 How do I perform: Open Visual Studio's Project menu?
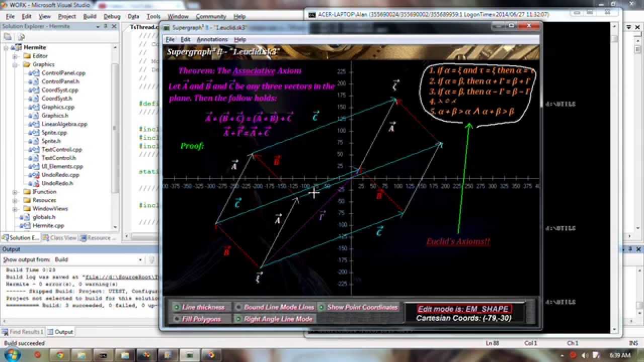(67, 17)
